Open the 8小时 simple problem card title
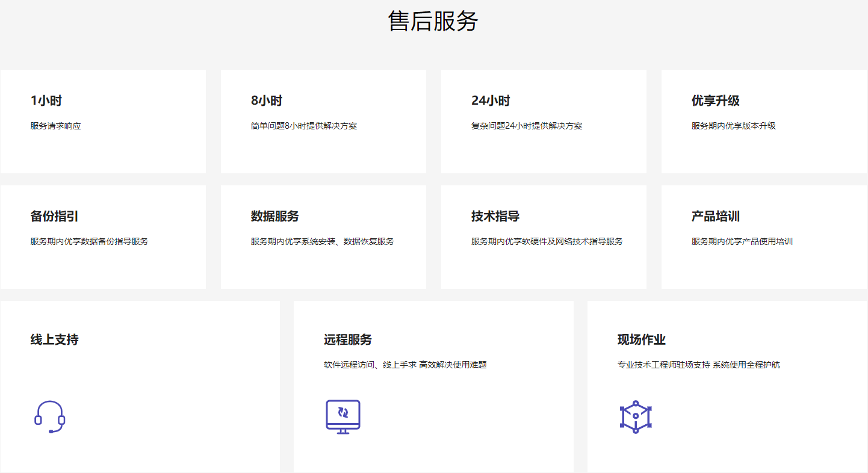Screen dimensions: 868x473 click(267, 101)
